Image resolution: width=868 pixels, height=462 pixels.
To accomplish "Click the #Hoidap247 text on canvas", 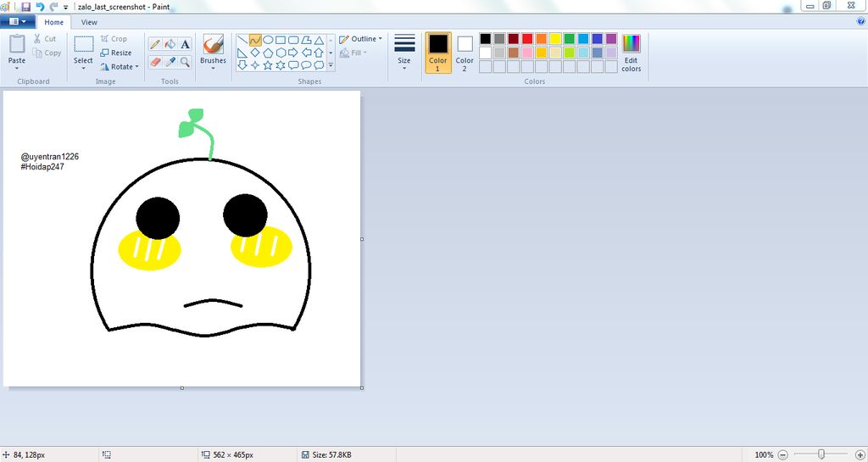I will [42, 166].
